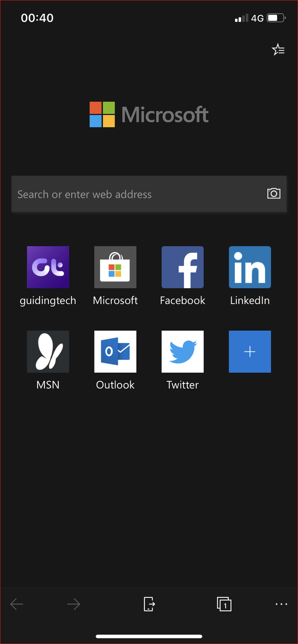Screen dimensions: 298x644
Task: Open the MSN butterfly shortcut tile
Action: coord(48,352)
